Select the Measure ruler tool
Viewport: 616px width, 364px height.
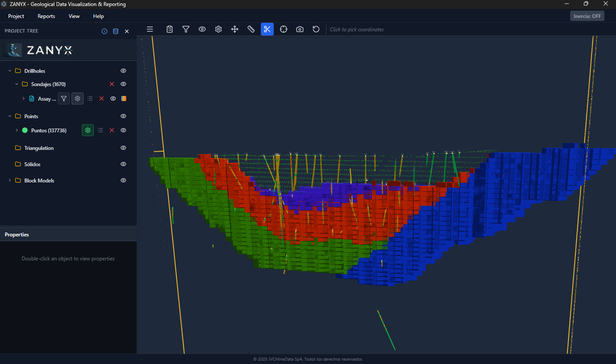click(251, 29)
